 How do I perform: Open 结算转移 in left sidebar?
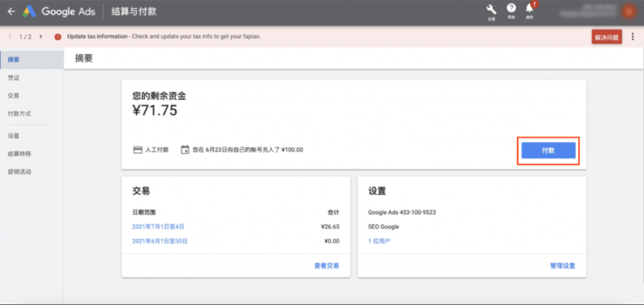pos(19,153)
